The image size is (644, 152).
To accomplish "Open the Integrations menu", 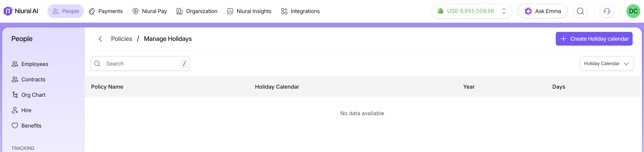I will click(300, 11).
